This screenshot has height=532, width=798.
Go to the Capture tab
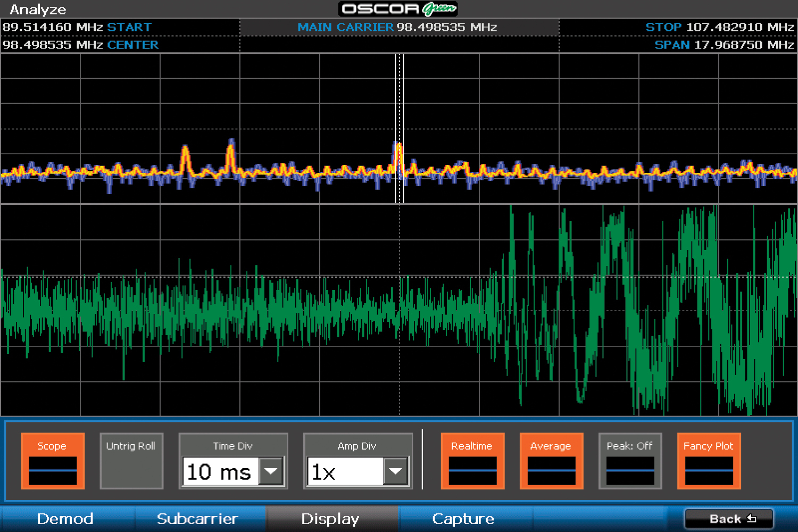point(463,519)
